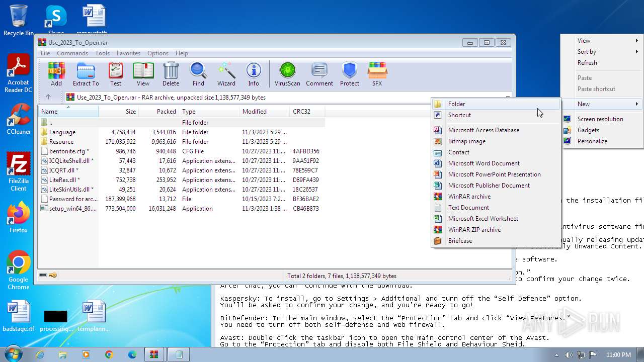
Task: Run VirusScan toolbar icon
Action: (287, 74)
